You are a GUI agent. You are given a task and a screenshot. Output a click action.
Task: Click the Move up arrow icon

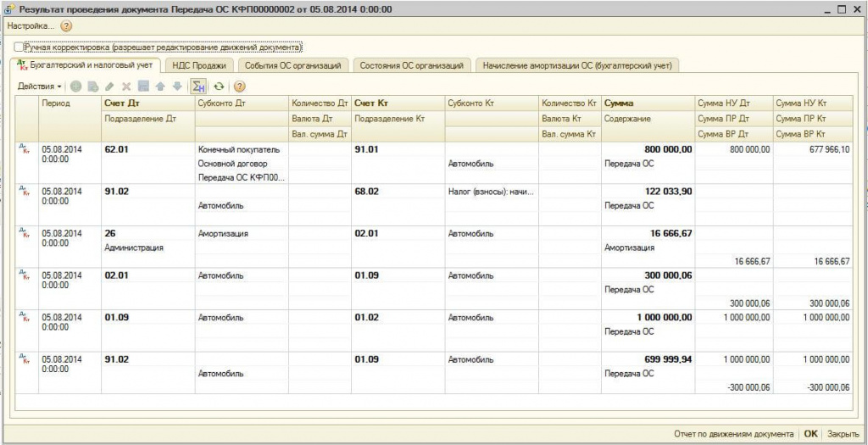point(160,86)
